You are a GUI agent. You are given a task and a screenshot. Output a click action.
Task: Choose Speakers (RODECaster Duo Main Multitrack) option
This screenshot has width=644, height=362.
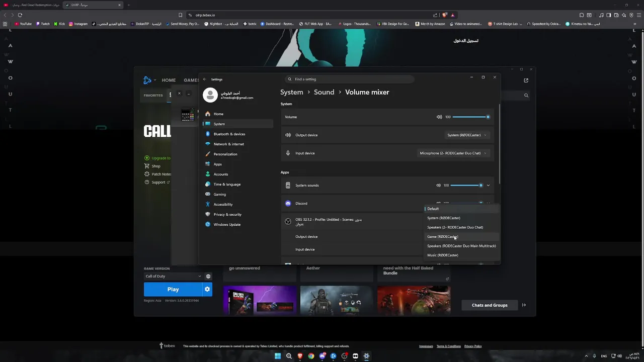point(461,246)
